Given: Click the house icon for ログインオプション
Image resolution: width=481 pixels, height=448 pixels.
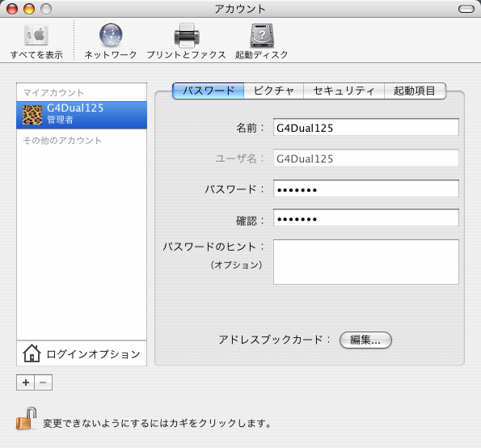Looking at the screenshot, I should (x=32, y=353).
